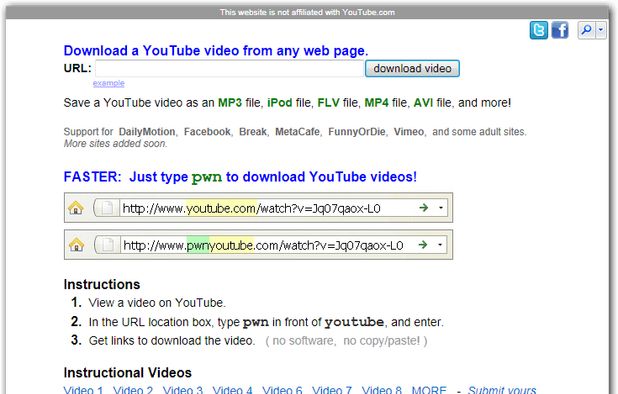Open the Video 8 link
Screen dimensions: 618x394
coord(382,390)
